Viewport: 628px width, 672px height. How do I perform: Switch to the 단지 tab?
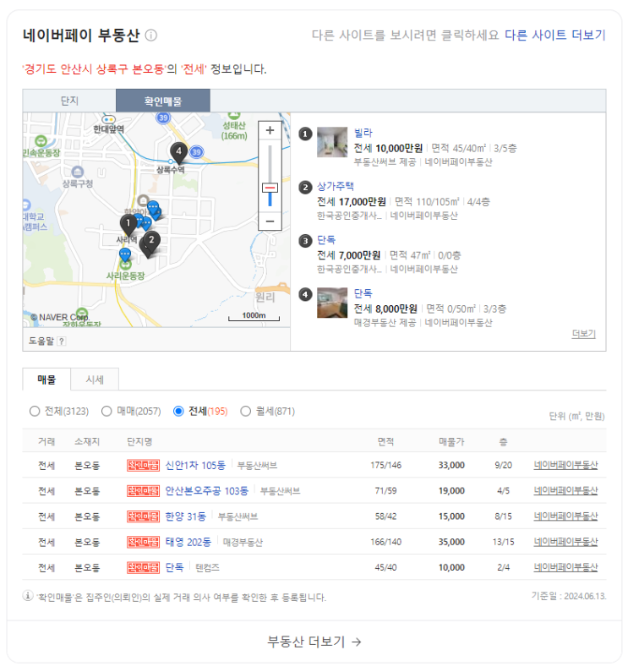pos(69,101)
